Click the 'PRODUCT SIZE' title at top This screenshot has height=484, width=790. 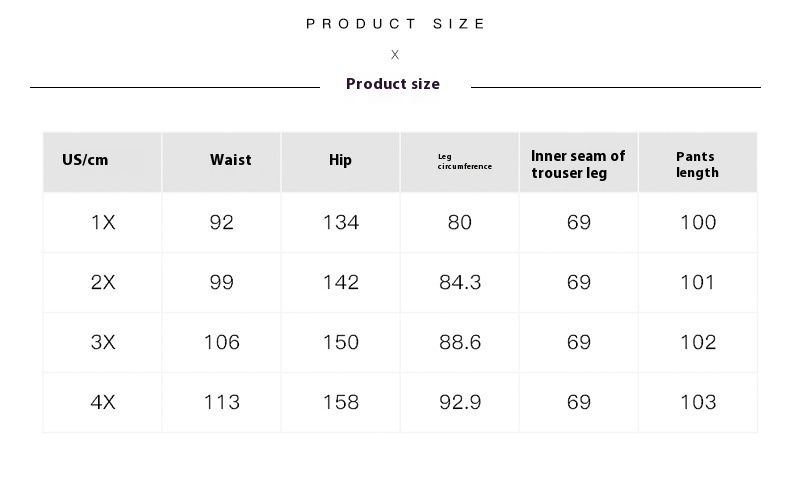coord(396,23)
